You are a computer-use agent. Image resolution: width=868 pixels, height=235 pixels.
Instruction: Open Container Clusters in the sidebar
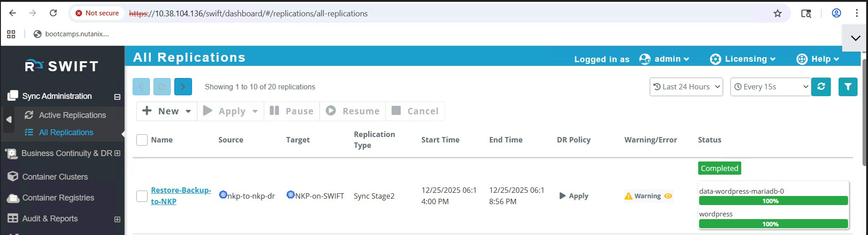[x=55, y=177]
